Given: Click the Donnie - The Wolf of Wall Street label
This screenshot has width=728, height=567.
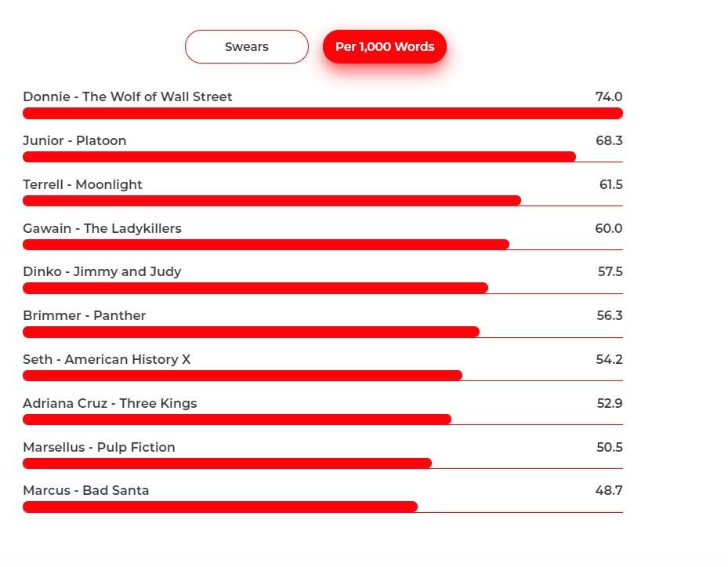Looking at the screenshot, I should point(128,97).
